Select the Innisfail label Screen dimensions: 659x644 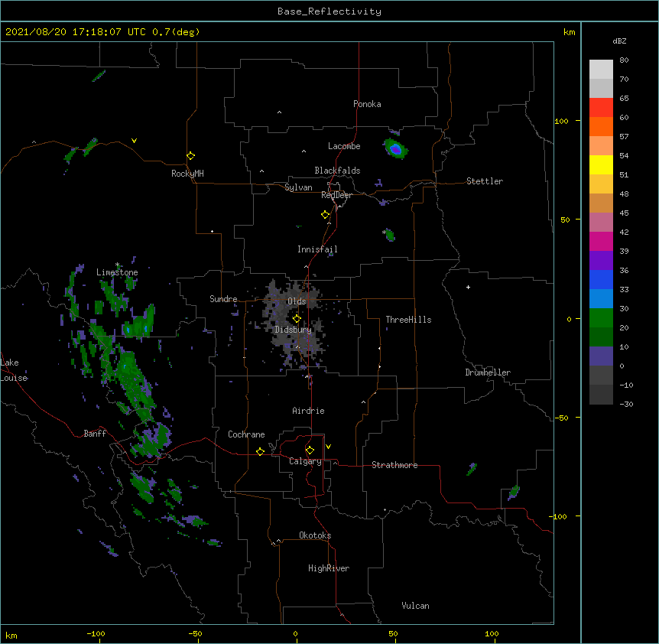click(x=317, y=249)
